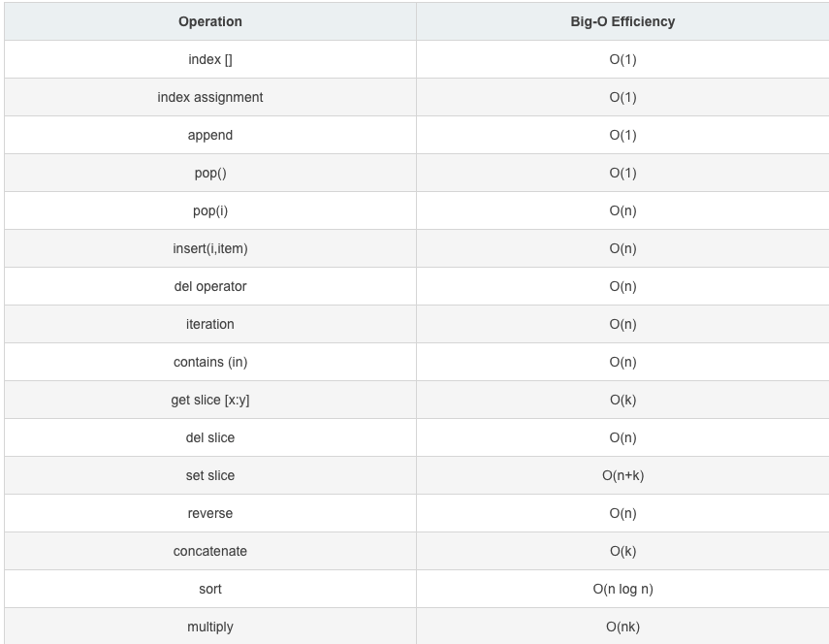Click the 'insert(i,item)' cell
Screen dimensions: 829x644
(x=210, y=248)
